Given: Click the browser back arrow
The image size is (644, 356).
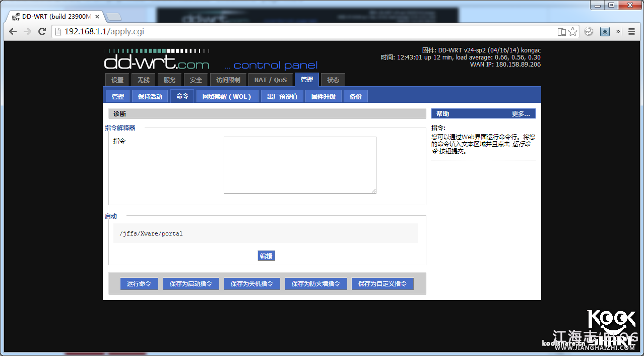Looking at the screenshot, I should pyautogui.click(x=13, y=32).
